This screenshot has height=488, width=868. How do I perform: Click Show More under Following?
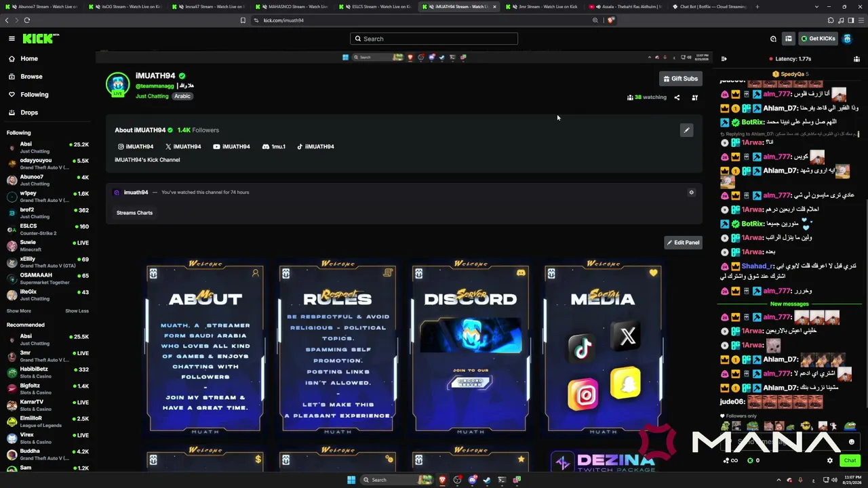click(19, 311)
